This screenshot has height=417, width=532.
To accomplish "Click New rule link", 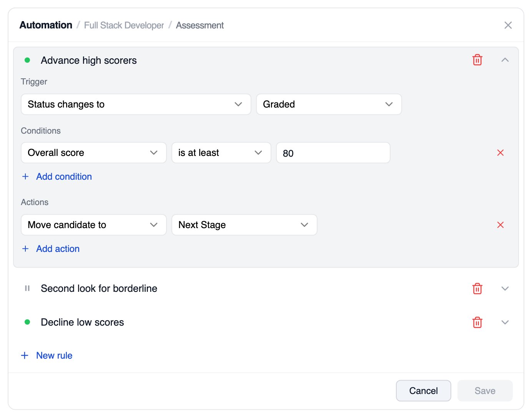I will tap(47, 356).
